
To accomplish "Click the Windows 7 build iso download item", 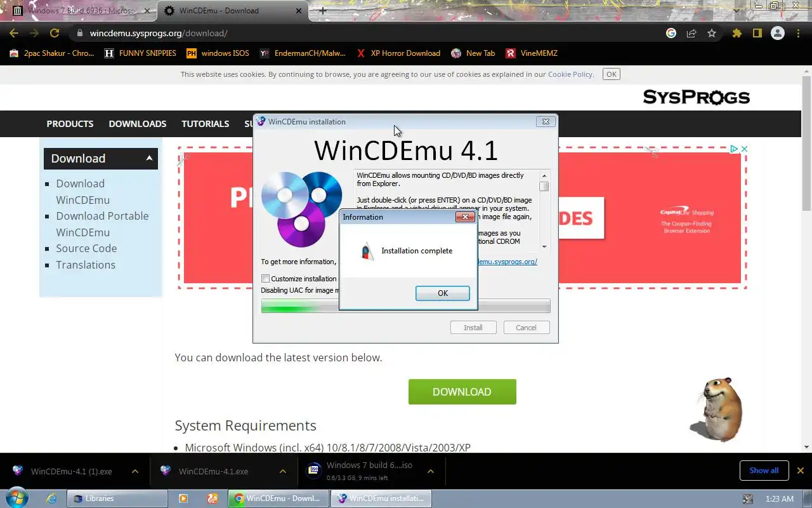I will [360, 471].
